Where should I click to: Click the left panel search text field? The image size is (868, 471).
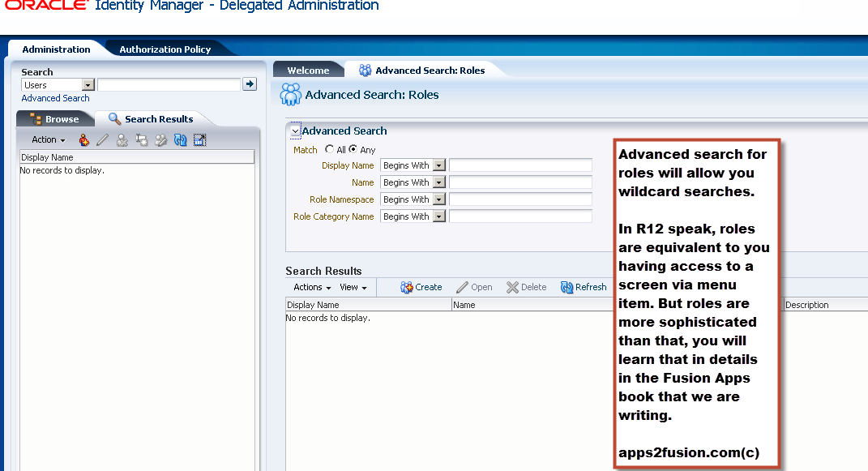[x=169, y=84]
